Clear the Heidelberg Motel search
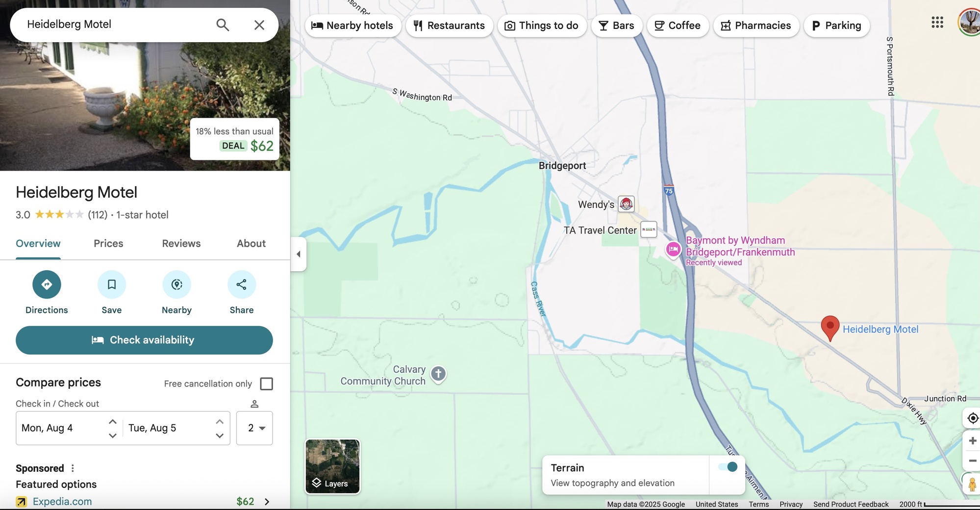 (x=259, y=25)
